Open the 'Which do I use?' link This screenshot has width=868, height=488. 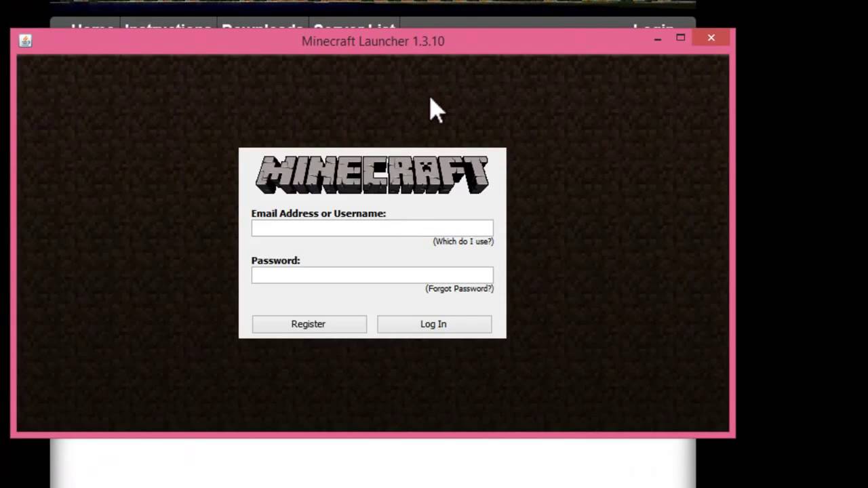tap(463, 241)
